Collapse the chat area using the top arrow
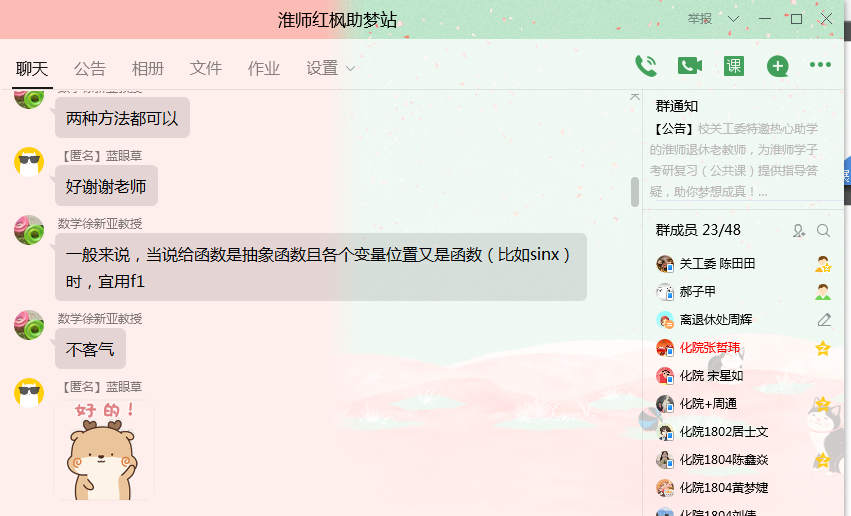The image size is (851, 516). click(x=634, y=97)
